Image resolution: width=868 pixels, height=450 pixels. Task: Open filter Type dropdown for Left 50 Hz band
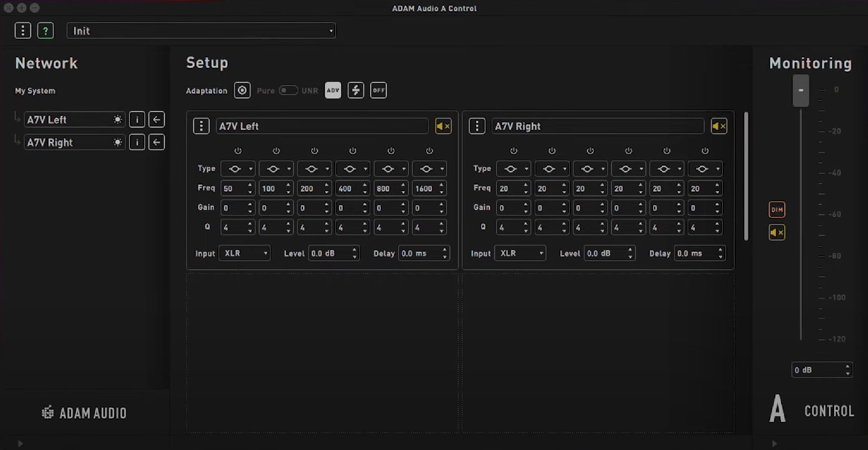[x=238, y=169]
